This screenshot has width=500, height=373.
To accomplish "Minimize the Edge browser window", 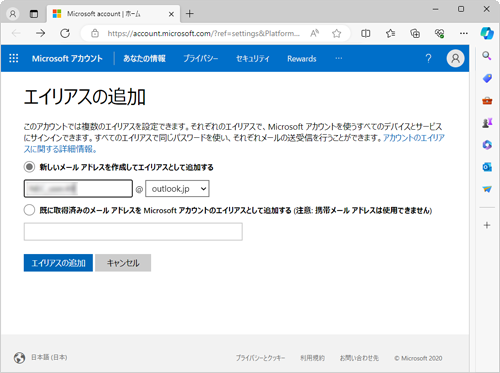I will click(x=435, y=9).
